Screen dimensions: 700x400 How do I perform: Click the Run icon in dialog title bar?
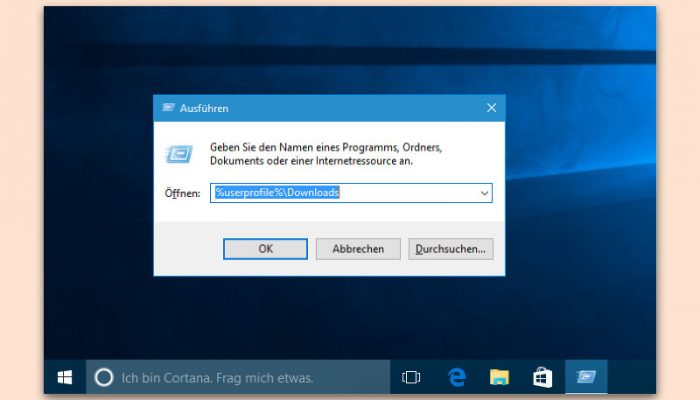click(168, 108)
